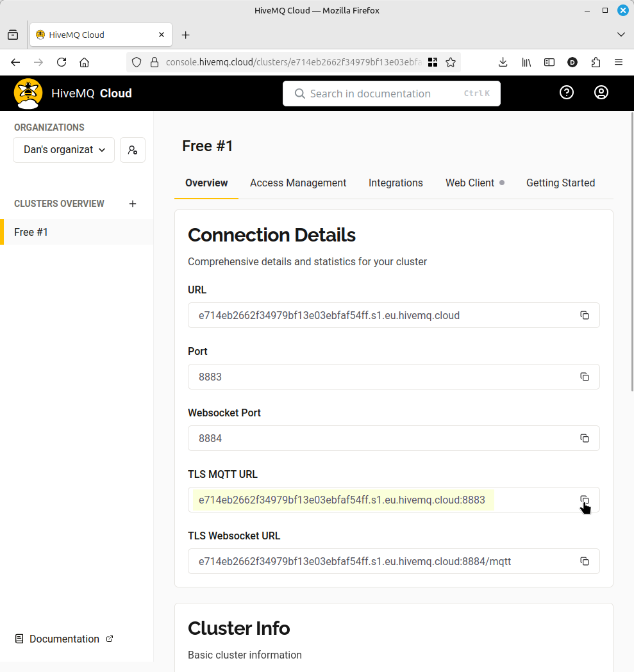Copy the TLS Websocket URL
Screen dimensions: 634x672
click(x=584, y=561)
